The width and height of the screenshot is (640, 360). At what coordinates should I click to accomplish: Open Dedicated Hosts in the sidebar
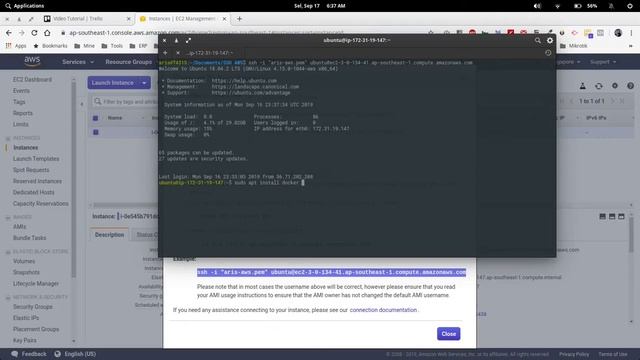click(33, 192)
